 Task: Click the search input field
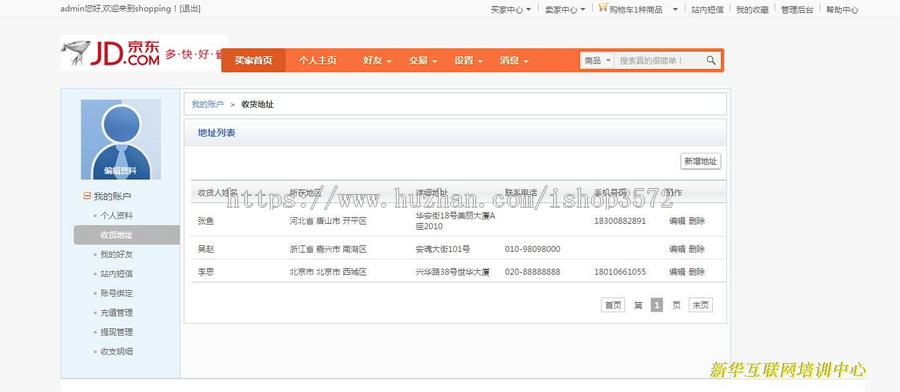659,60
